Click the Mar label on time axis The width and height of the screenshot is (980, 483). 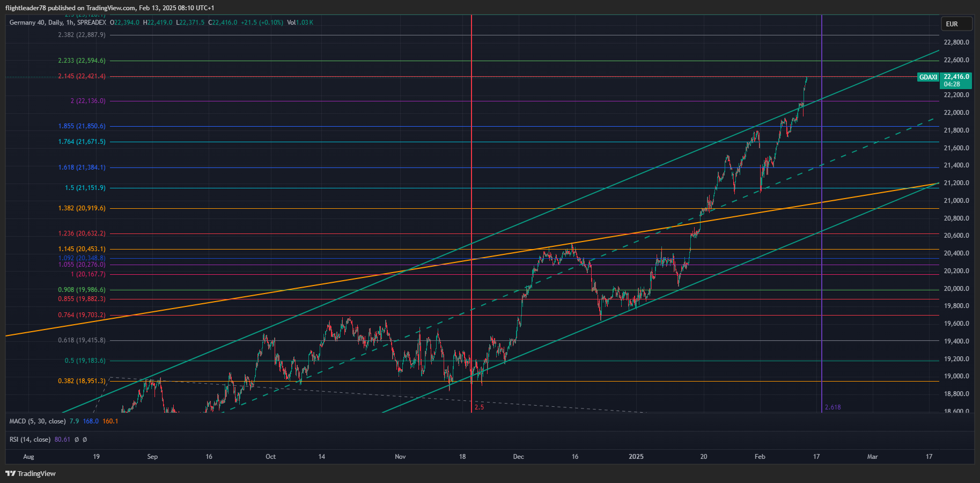873,457
